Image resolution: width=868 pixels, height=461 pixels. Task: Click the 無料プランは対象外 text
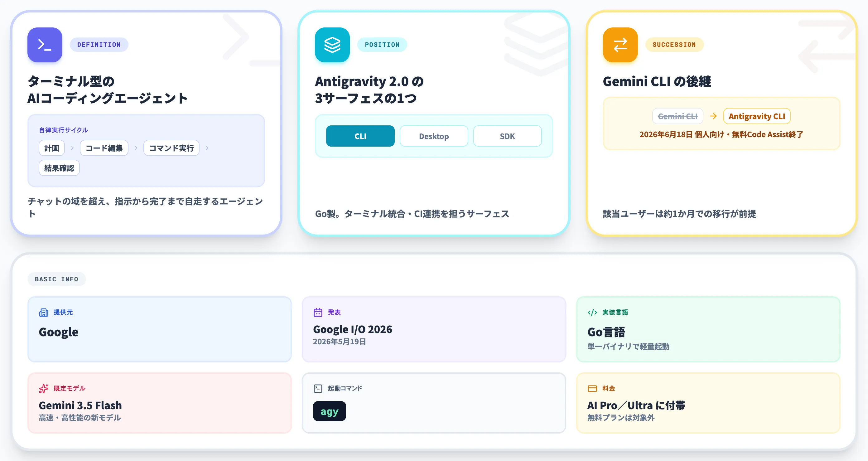[x=621, y=418]
